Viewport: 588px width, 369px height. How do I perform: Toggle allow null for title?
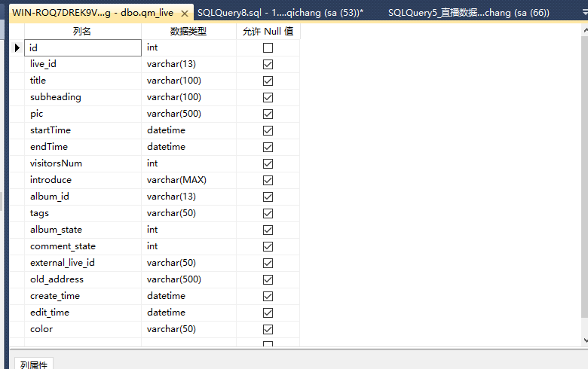click(268, 81)
